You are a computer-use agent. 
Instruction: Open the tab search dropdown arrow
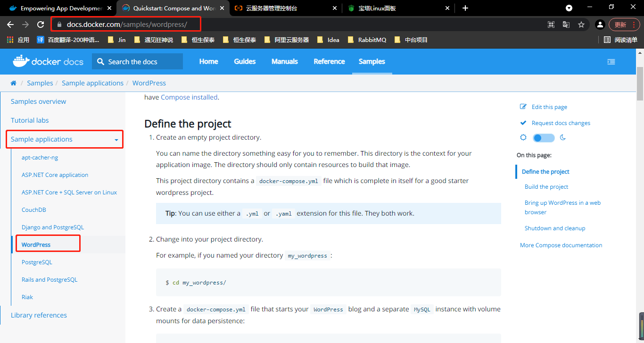coord(569,8)
